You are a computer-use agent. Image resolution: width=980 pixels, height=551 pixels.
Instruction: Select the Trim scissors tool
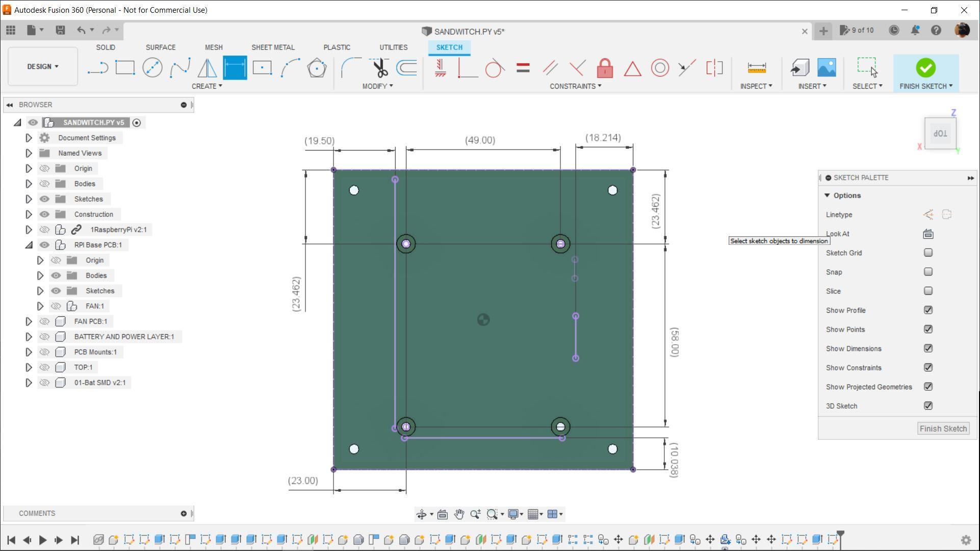(x=379, y=68)
